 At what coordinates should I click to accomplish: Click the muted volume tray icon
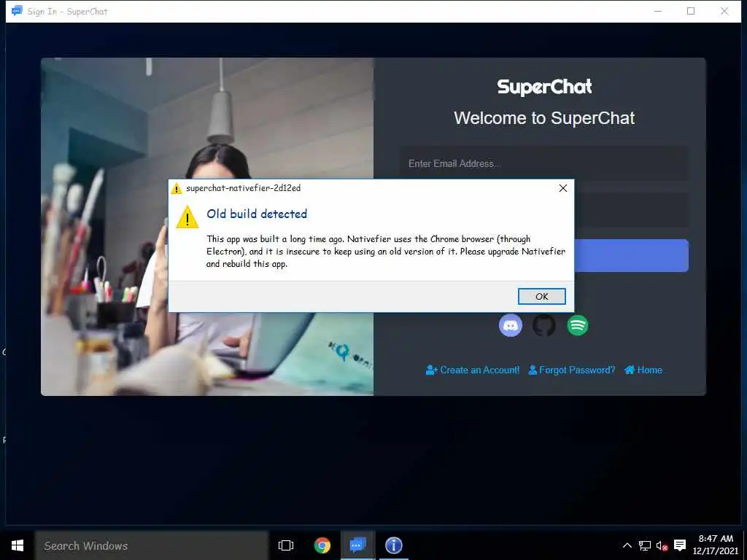pyautogui.click(x=662, y=545)
